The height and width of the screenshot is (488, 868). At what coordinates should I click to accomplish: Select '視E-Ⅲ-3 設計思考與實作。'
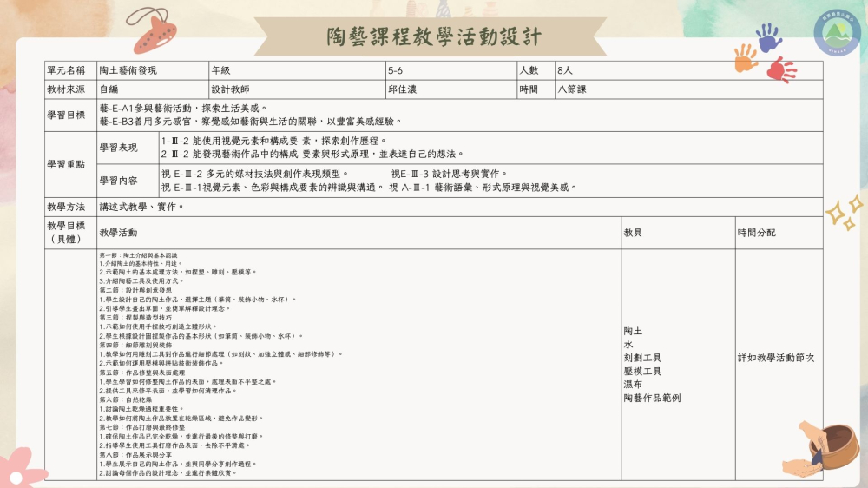coord(449,174)
